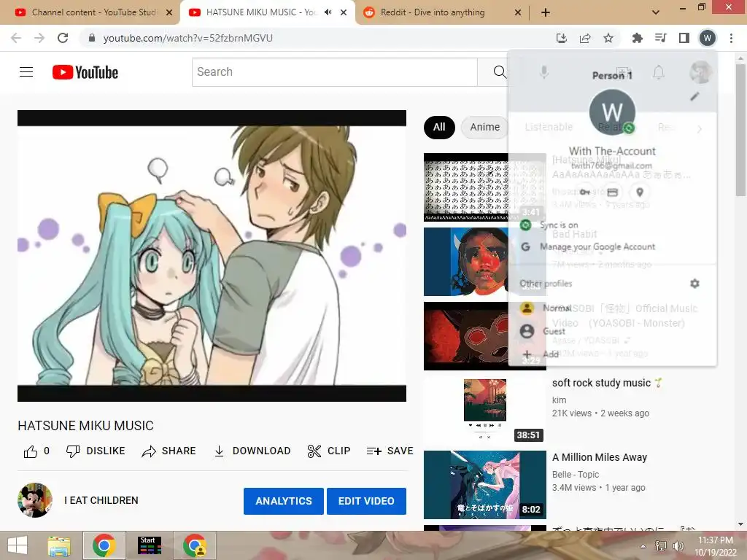This screenshot has height=560, width=747.
Task: Select the All filter chip
Action: click(439, 127)
